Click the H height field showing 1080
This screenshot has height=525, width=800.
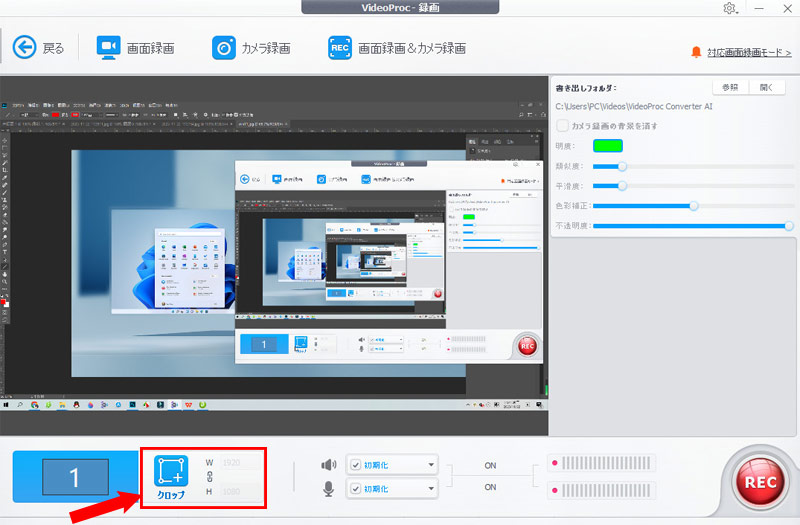click(x=242, y=492)
